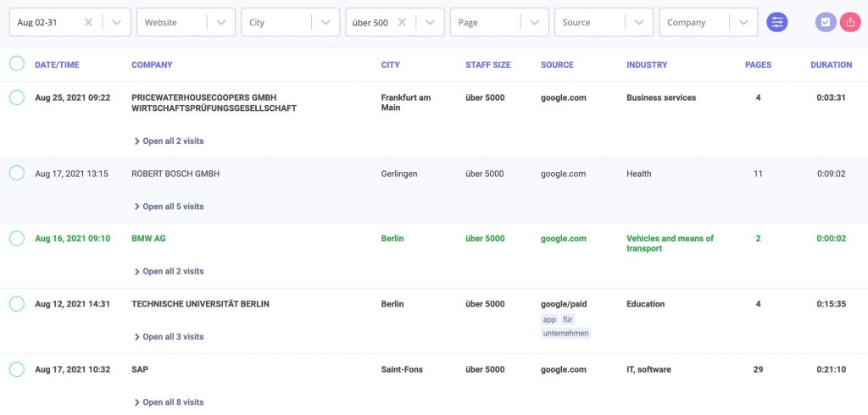Image resolution: width=868 pixels, height=415 pixels.
Task: Click 'Aug 12, 2021 14:31' date
Action: pyautogui.click(x=73, y=304)
